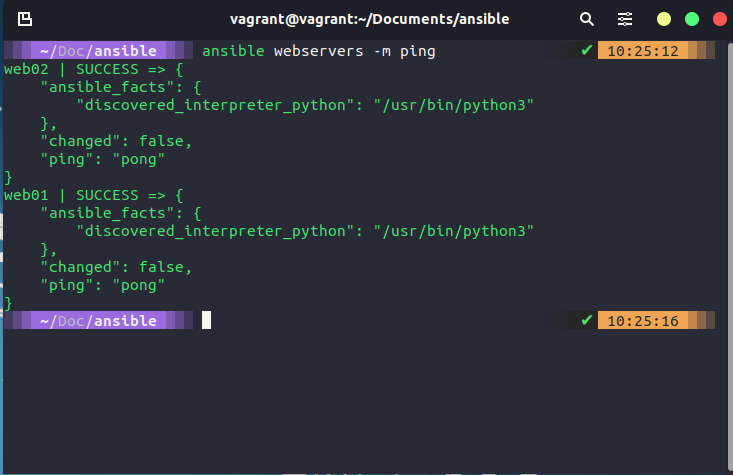Screen dimensions: 733x475
Task: Click the 'ansible webservers -m ping' command text
Action: coord(318,50)
